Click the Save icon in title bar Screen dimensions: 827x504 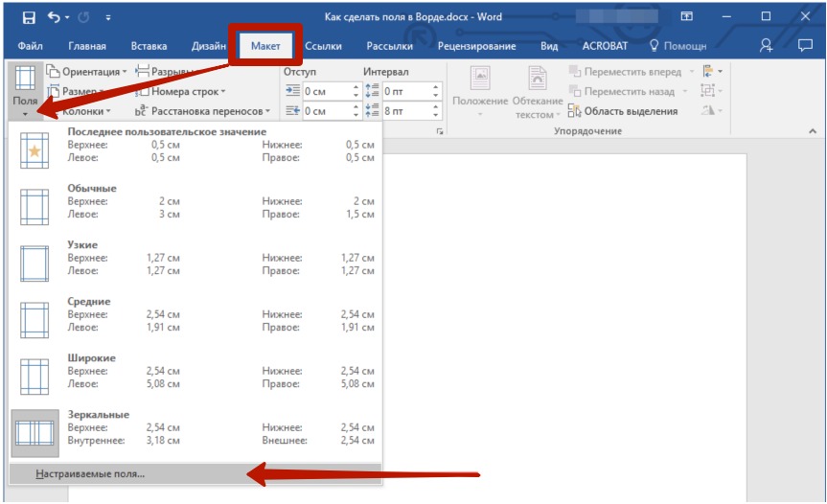tap(29, 17)
